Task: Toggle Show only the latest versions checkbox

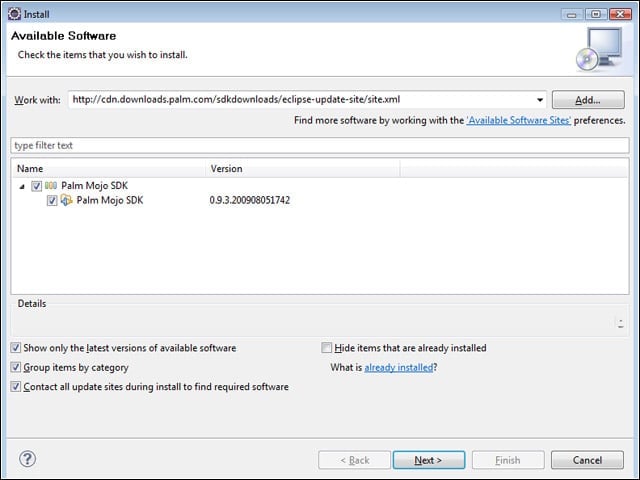Action: tap(16, 348)
